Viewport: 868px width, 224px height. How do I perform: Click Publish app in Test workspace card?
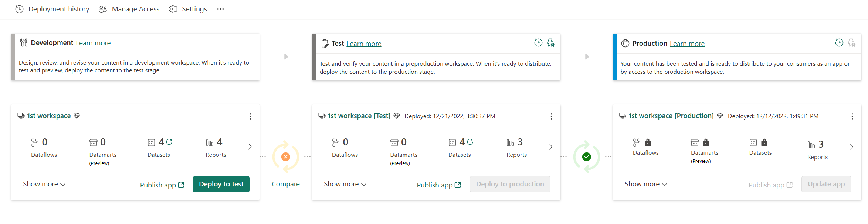pyautogui.click(x=439, y=185)
